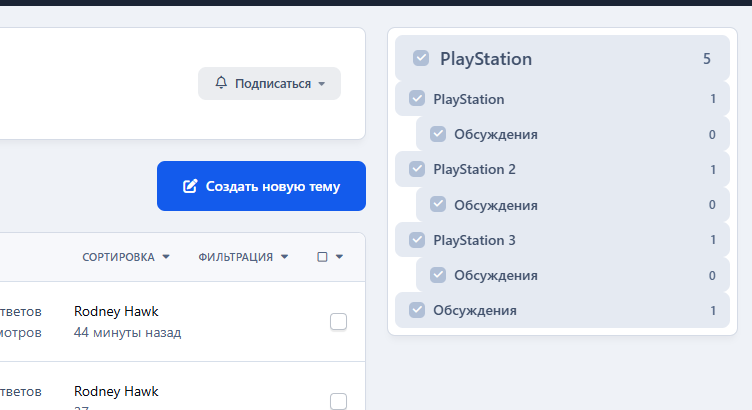Screen dimensions: 752x410
Task: Uncheck Обсуждения under PlayStation 2
Action: pyautogui.click(x=438, y=205)
